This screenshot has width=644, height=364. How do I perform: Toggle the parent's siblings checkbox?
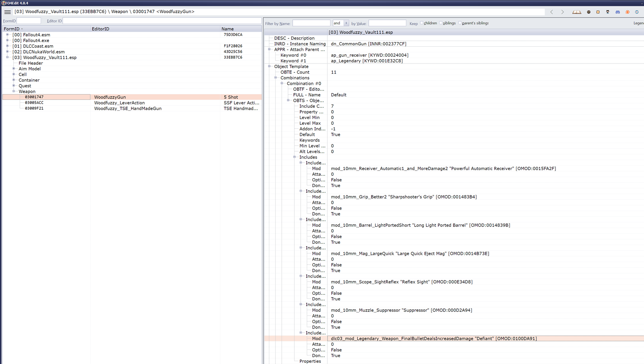click(x=460, y=23)
